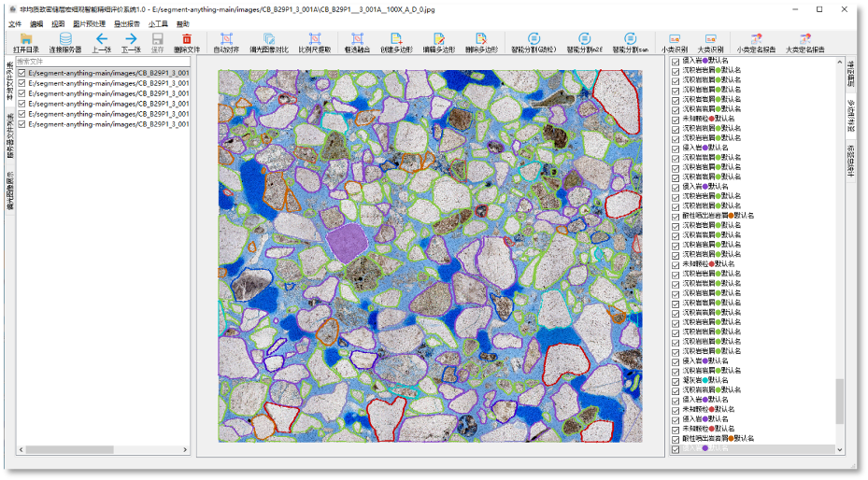868x480 pixels.
Task: Open the 图片预处理 menu
Action: point(89,23)
